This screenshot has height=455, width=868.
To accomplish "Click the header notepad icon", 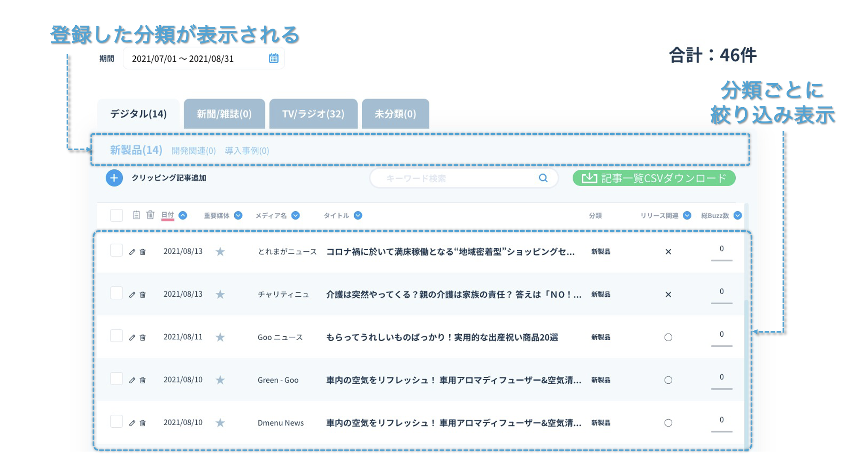I will coord(136,215).
